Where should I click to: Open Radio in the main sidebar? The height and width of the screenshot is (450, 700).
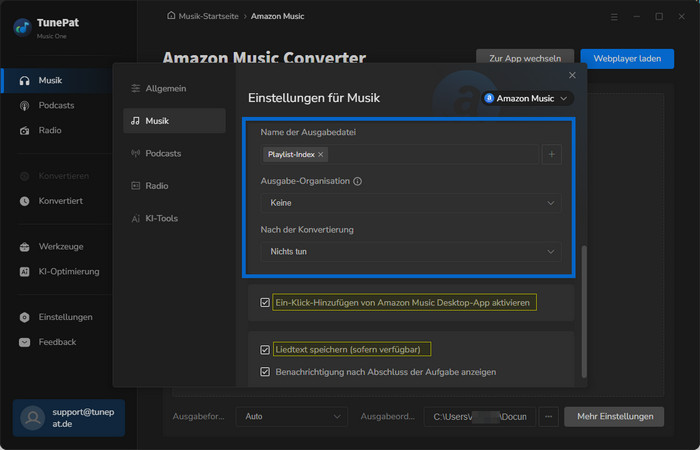click(x=50, y=130)
